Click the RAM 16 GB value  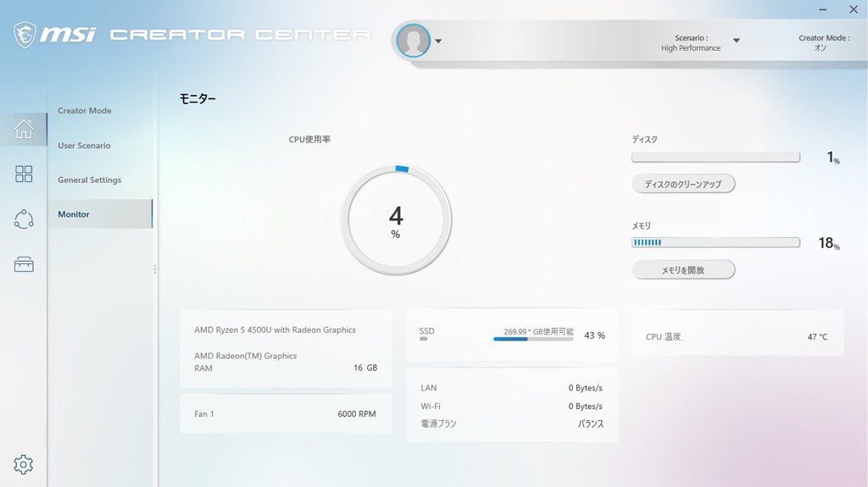point(365,368)
